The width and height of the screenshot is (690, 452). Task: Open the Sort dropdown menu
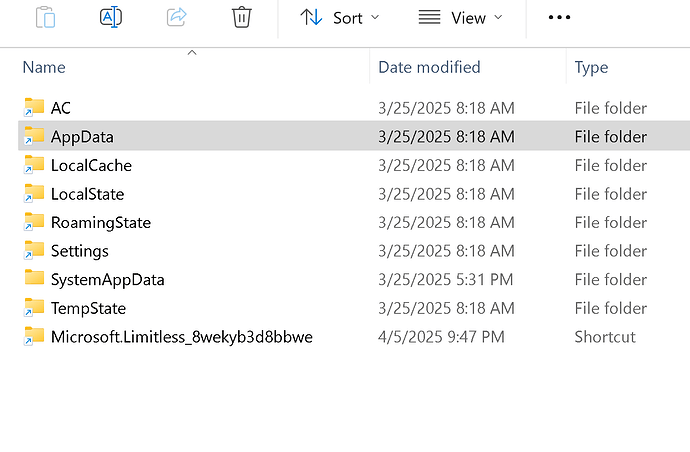point(340,18)
